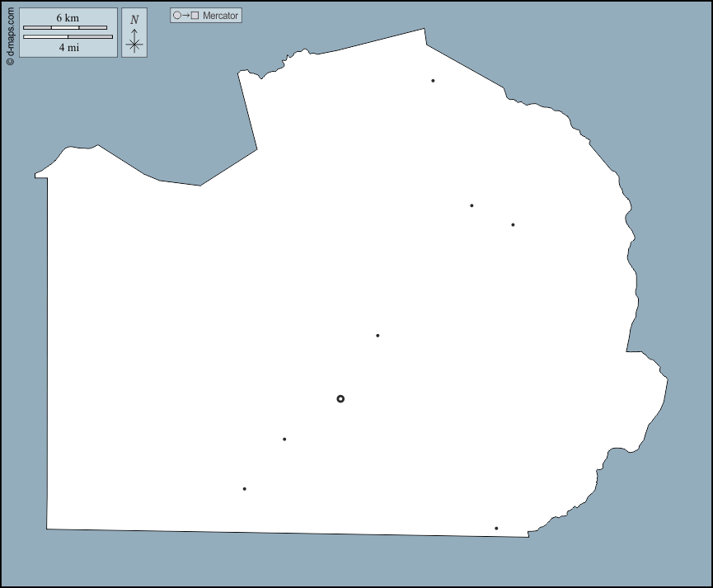Click the miles scale bar
Image resolution: width=713 pixels, height=588 pixels.
coord(68,37)
